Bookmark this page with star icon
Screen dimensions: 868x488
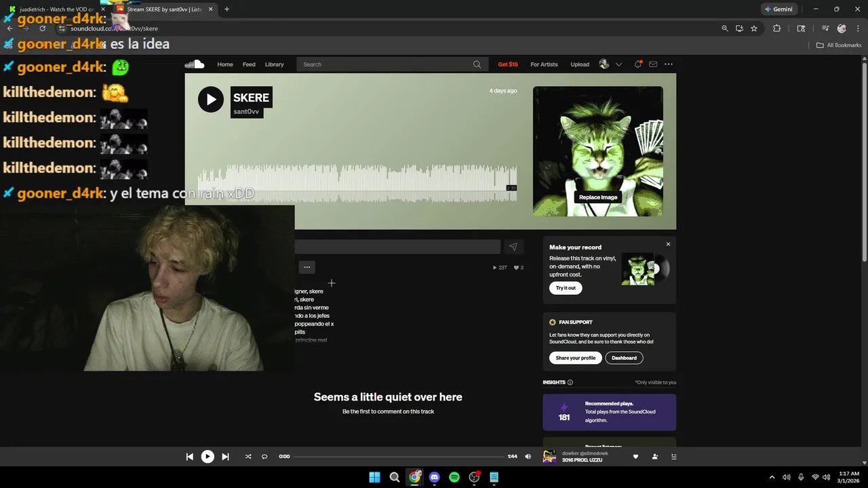tap(753, 28)
